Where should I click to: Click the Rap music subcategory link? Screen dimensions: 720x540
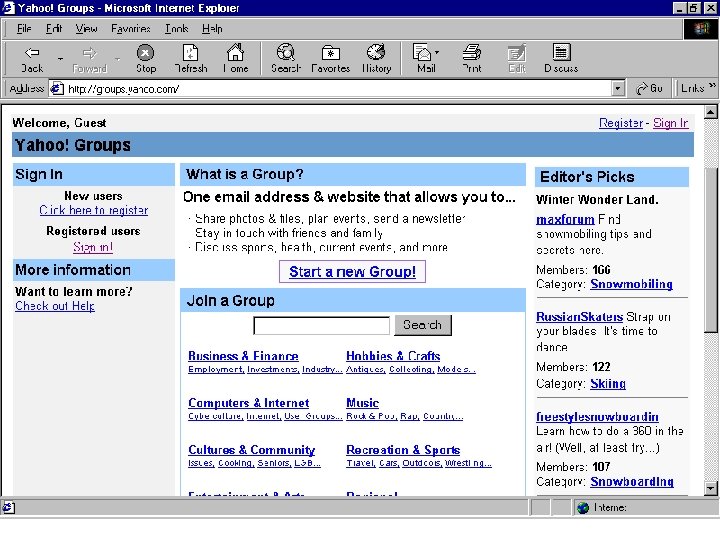tap(409, 416)
